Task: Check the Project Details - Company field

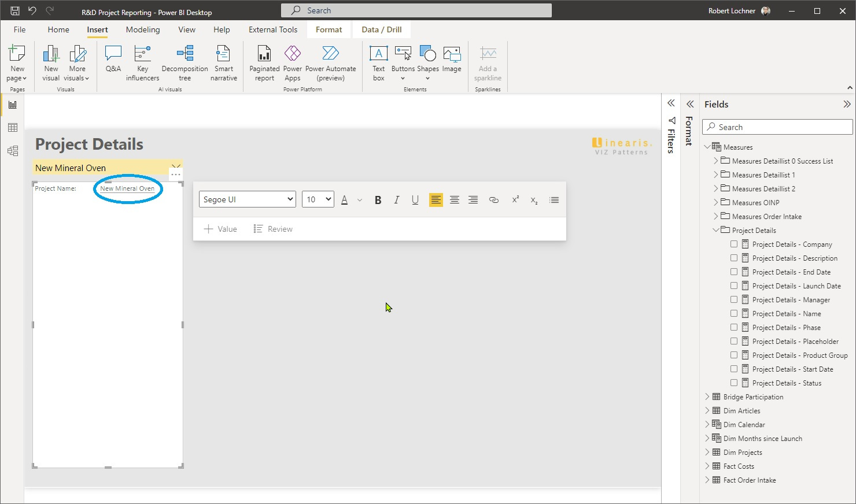Action: (734, 243)
